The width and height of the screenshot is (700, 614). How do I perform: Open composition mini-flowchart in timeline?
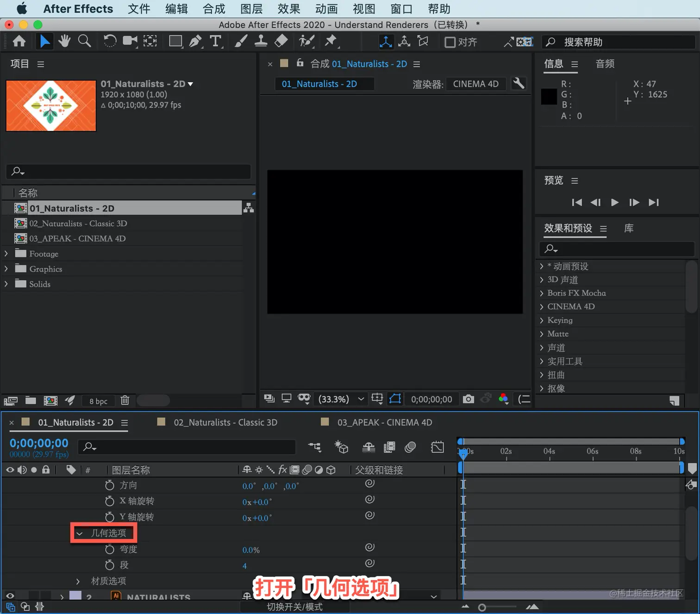click(x=315, y=447)
